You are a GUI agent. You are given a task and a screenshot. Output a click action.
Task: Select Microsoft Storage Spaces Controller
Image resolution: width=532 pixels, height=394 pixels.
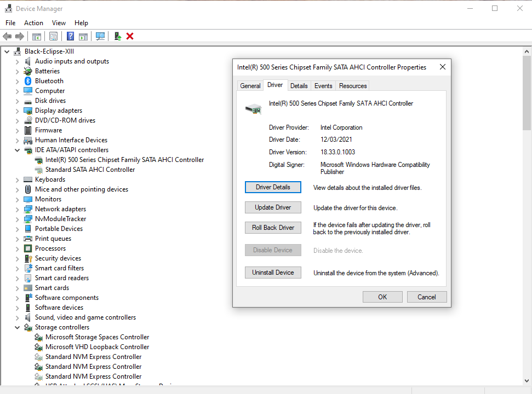[x=98, y=337]
